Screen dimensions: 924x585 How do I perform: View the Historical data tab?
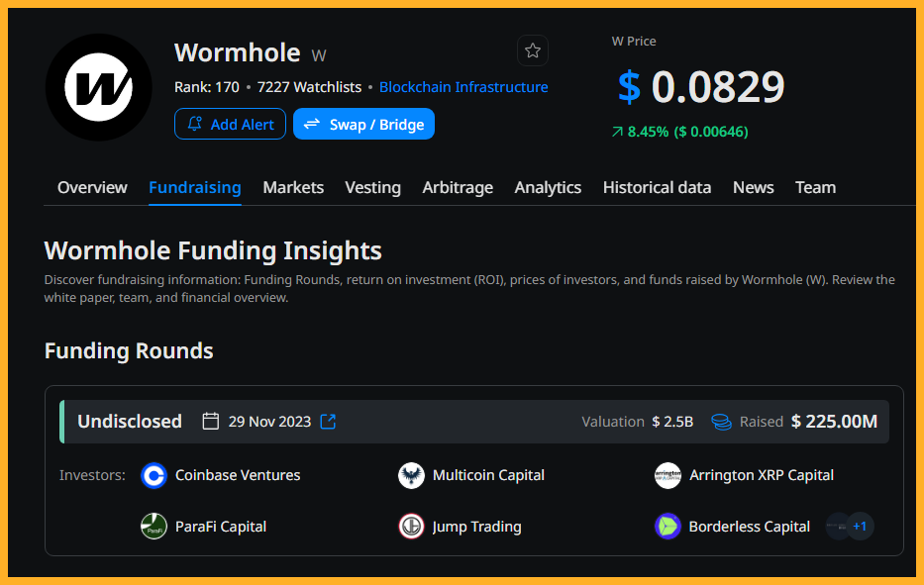(x=657, y=187)
